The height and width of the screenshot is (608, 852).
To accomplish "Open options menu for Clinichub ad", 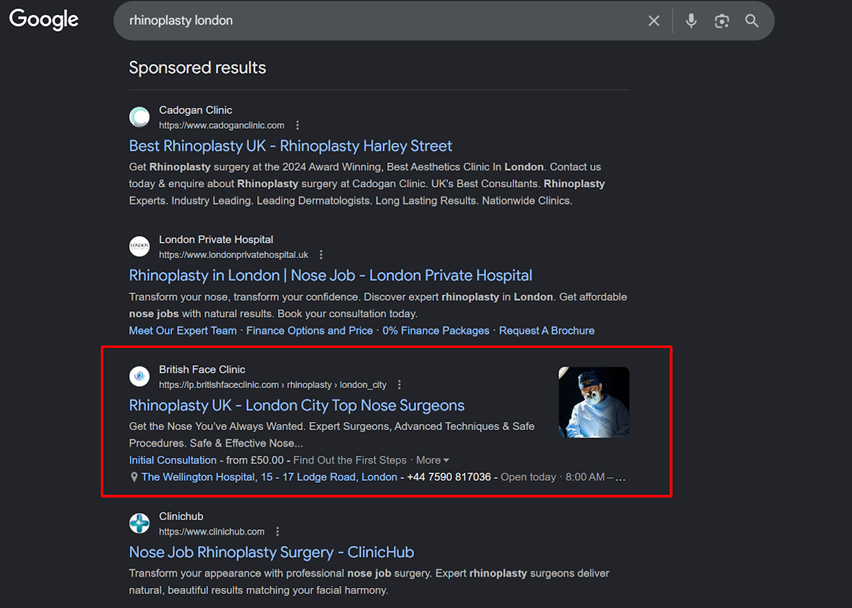I will click(277, 532).
